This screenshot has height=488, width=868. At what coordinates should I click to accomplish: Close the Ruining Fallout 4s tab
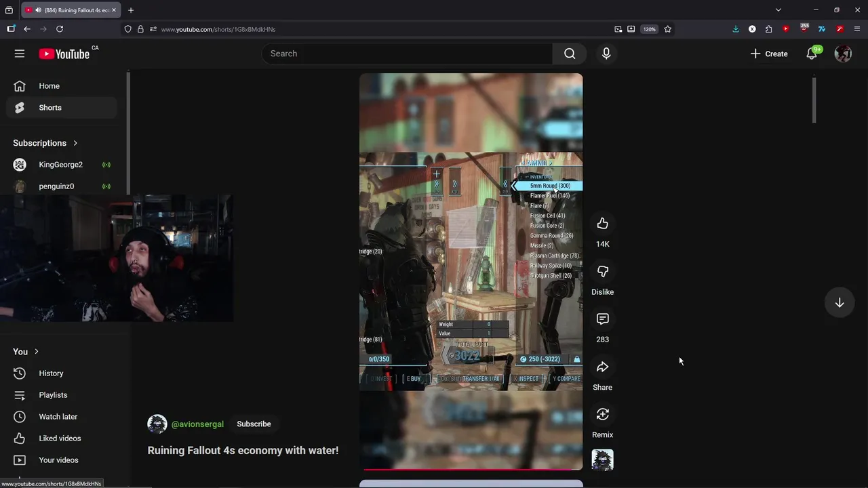(x=114, y=10)
